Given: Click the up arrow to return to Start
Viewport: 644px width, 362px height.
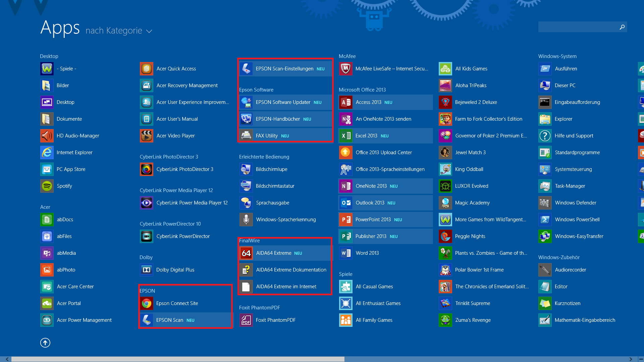Looking at the screenshot, I should 45,343.
